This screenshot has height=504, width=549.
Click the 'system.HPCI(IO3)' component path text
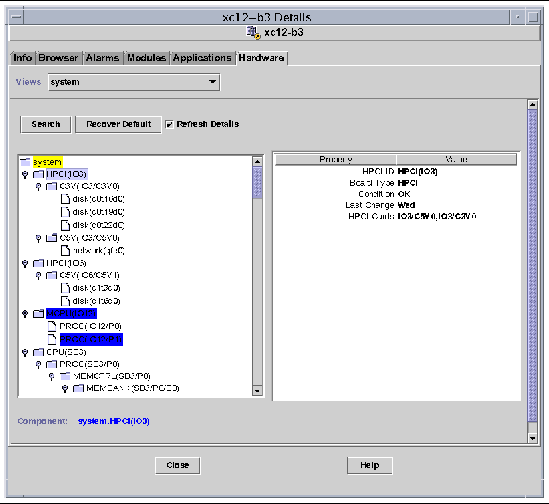click(114, 421)
